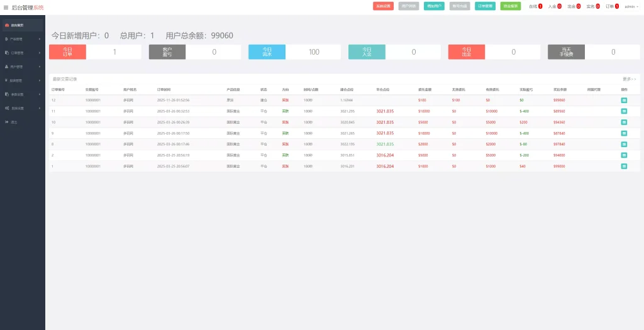Click the 买后余额 column header
This screenshot has height=330, width=644.
pyautogui.click(x=560, y=89)
